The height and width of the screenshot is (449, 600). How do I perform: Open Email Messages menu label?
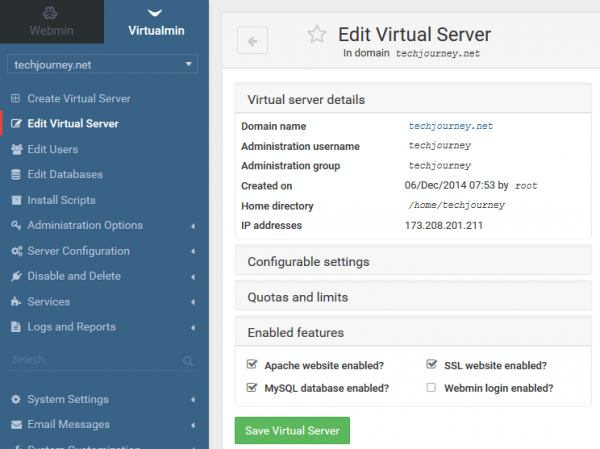coord(68,425)
